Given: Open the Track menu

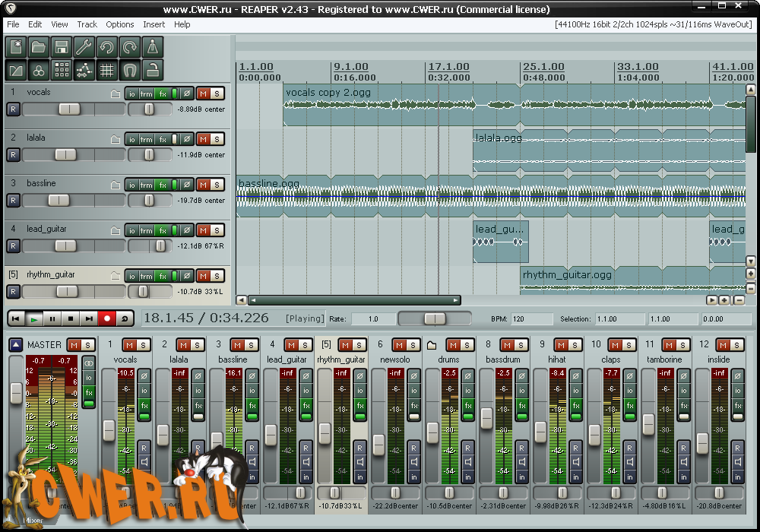Looking at the screenshot, I should pos(87,24).
